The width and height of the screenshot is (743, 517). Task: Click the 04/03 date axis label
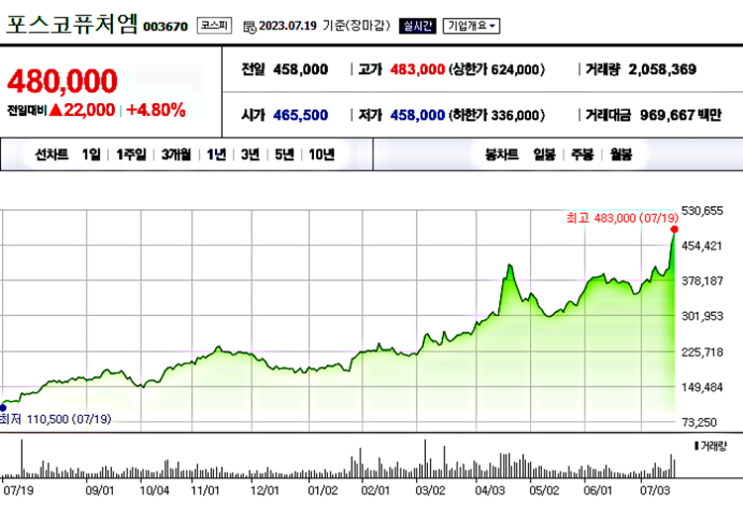point(490,490)
